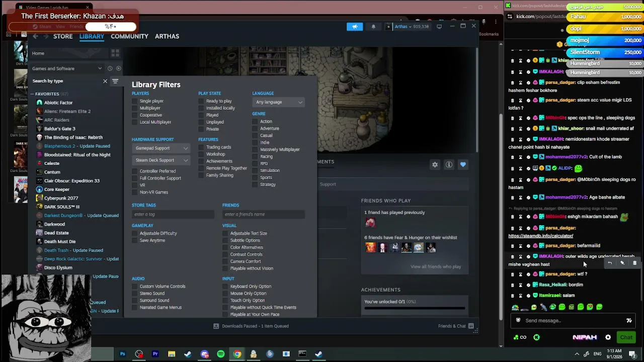Screen dimensions: 644x362
Task: Open the Any language dropdown
Action: (279, 102)
